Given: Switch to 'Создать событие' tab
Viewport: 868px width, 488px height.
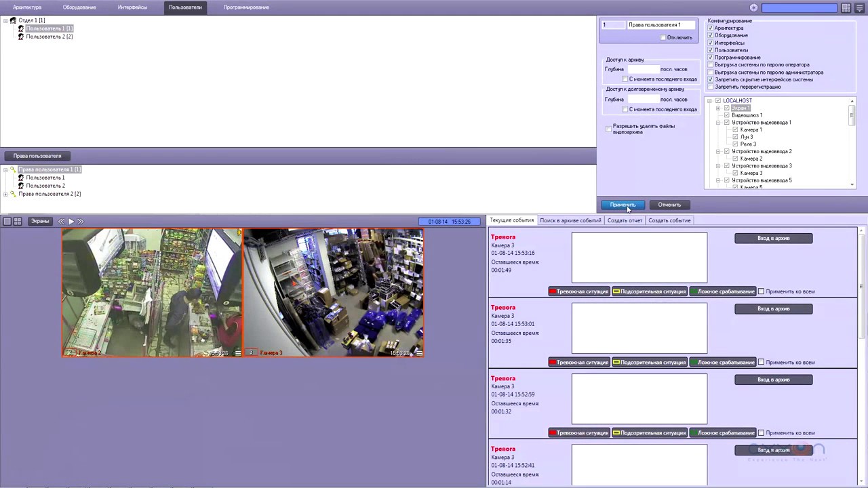Looking at the screenshot, I should (669, 220).
